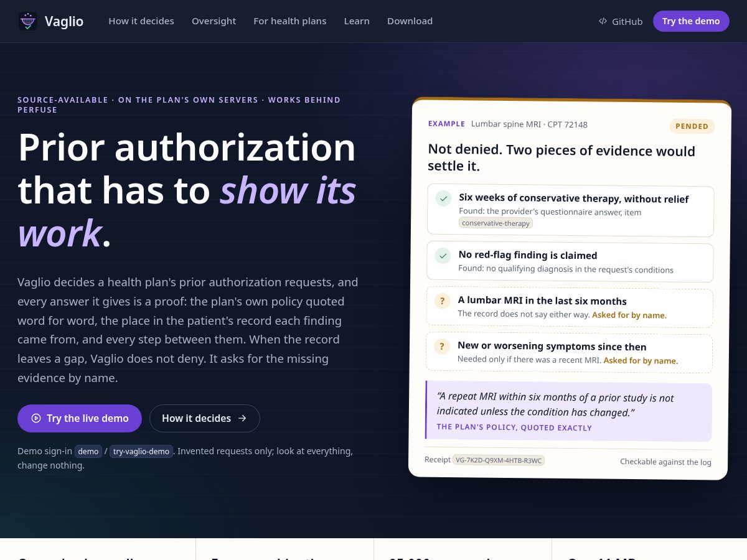
Task: Click the question mark beside New or worsening symptoms
Action: 442,347
